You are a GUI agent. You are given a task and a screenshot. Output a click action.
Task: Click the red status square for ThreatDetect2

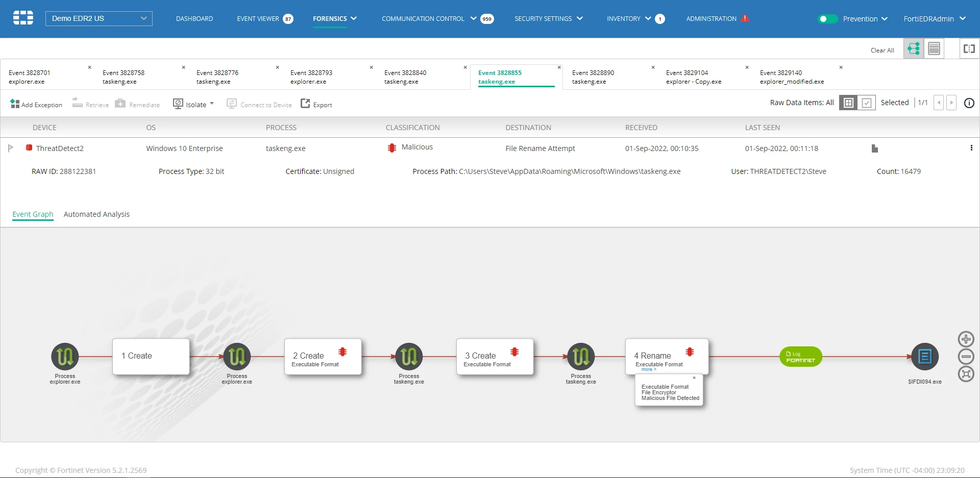(x=29, y=147)
